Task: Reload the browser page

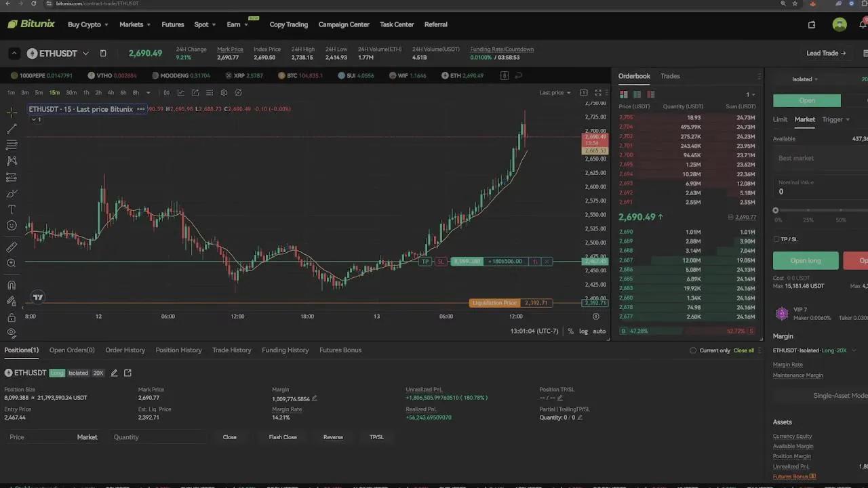Action: coord(34,3)
